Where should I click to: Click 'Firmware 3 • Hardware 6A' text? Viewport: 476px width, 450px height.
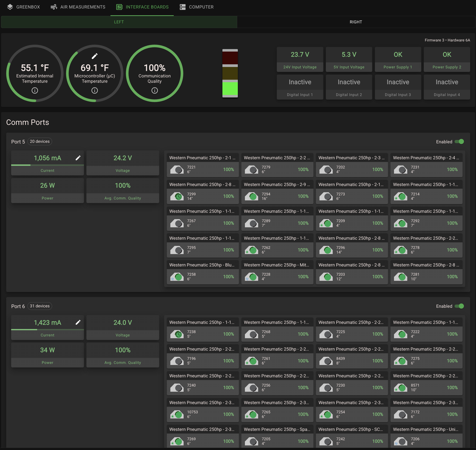[x=447, y=40]
